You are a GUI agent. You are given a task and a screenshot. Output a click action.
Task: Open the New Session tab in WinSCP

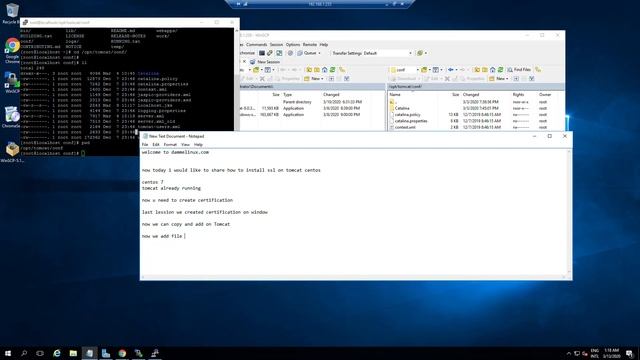pos(265,62)
